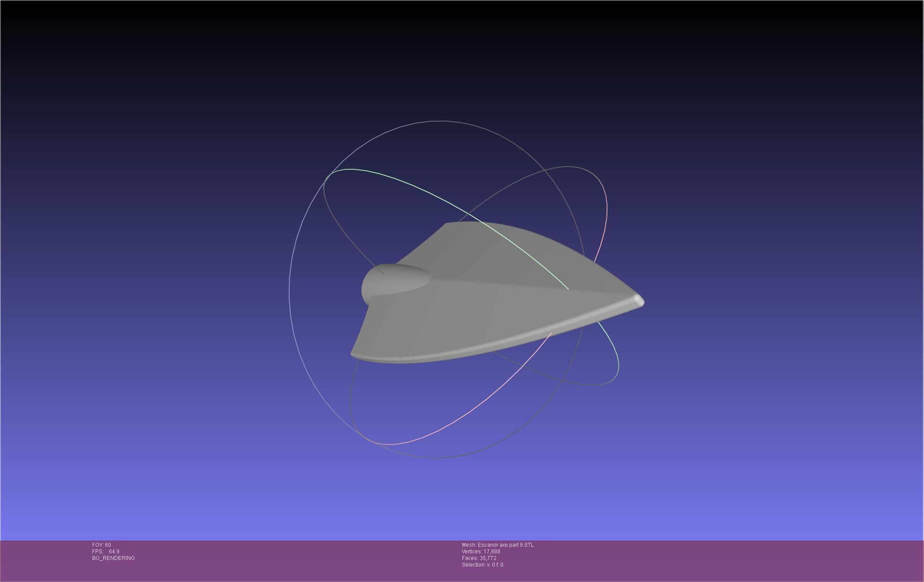
Task: Click the Selection: v: 0 f: 0 line
Action: pos(482,565)
